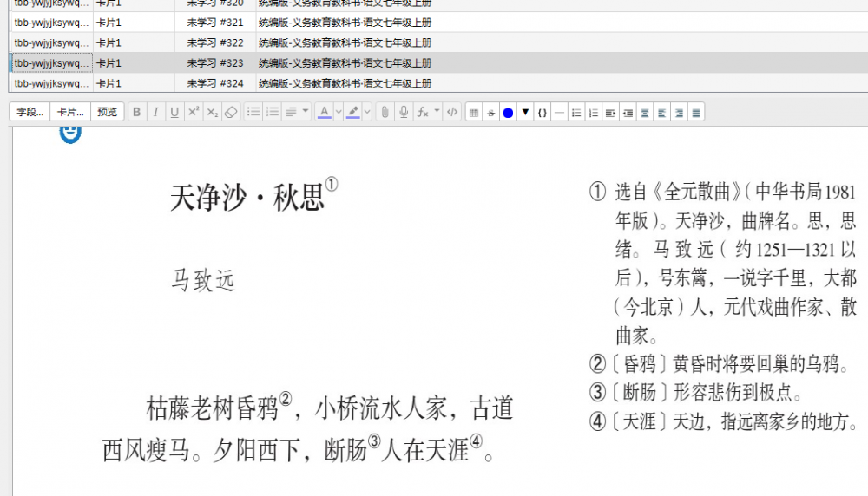The height and width of the screenshot is (496, 868).
Task: Apply the text color A button
Action: pos(325,112)
